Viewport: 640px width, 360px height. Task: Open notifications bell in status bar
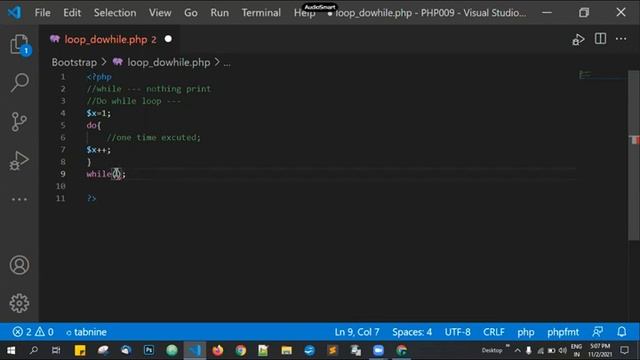[622, 332]
